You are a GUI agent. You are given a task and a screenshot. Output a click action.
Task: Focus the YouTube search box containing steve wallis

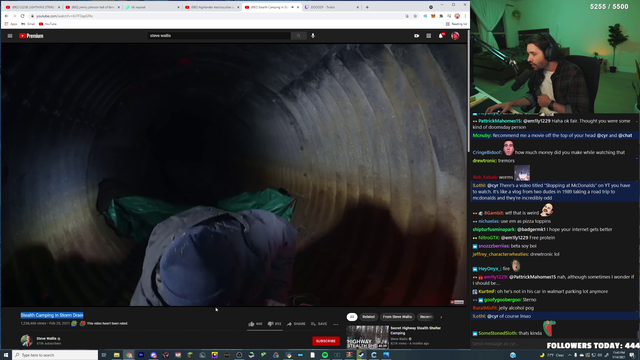point(219,36)
